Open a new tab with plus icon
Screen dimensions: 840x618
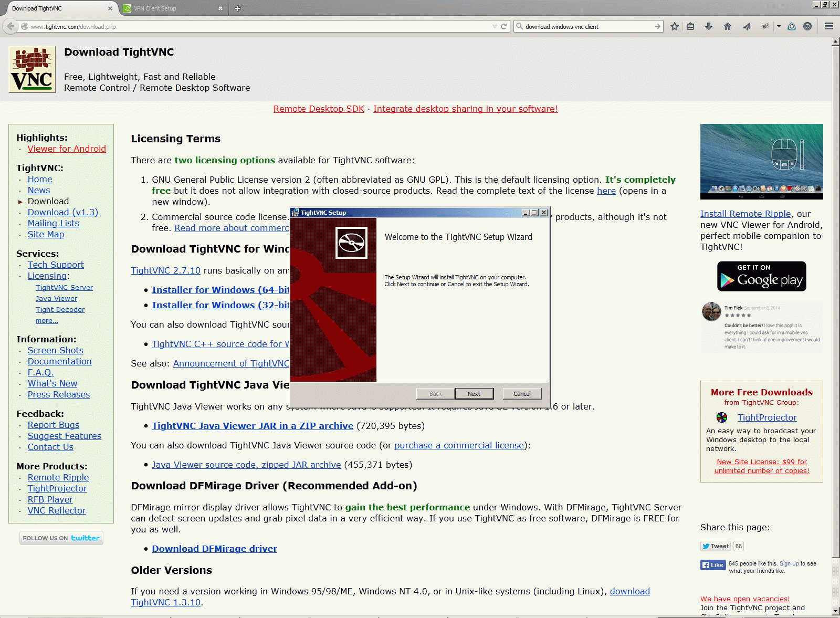238,8
